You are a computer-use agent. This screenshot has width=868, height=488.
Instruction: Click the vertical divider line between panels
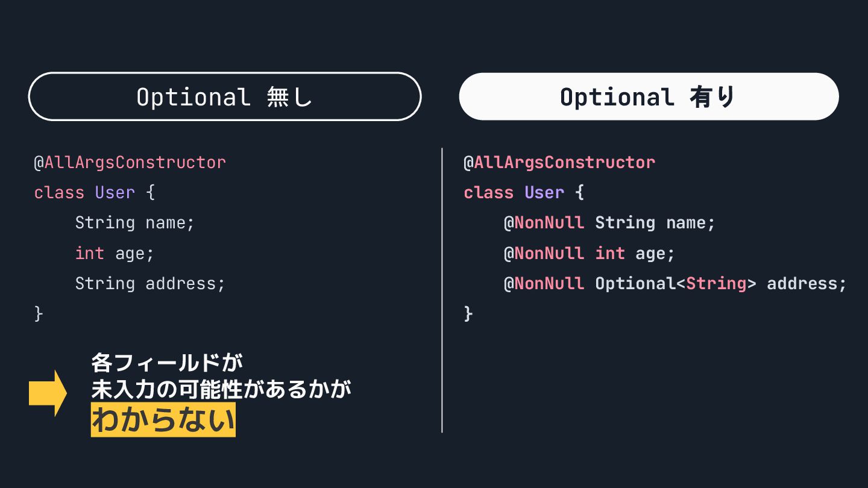(442, 290)
